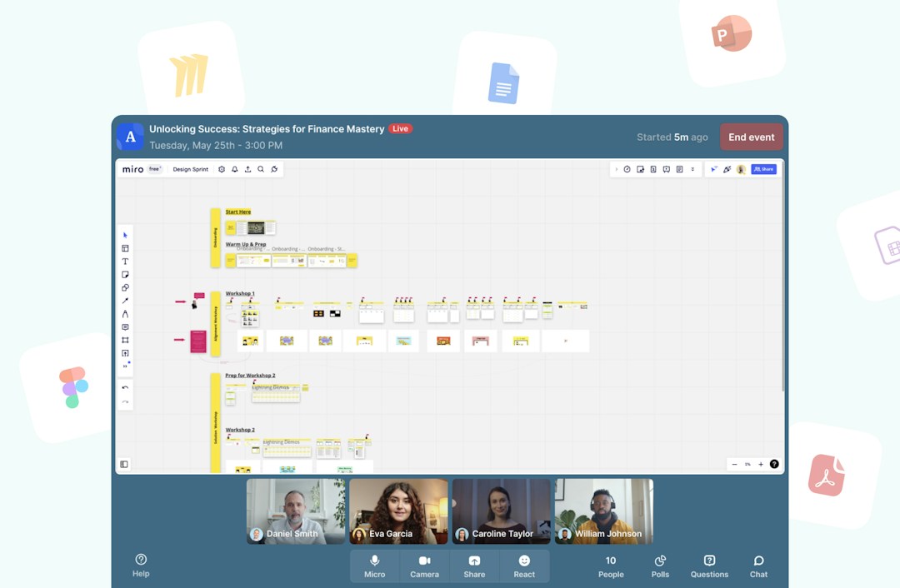
Task: Open the Questions tab
Action: click(709, 566)
